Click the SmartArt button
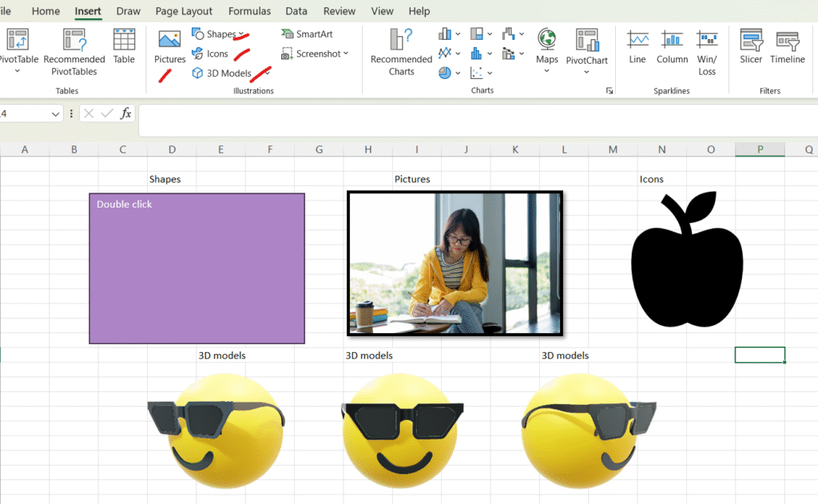 tap(307, 34)
